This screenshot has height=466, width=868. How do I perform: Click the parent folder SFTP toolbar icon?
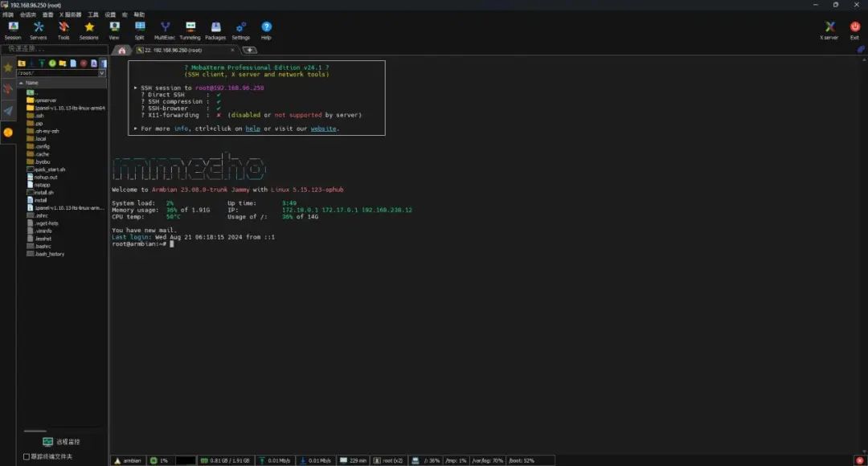[22, 63]
